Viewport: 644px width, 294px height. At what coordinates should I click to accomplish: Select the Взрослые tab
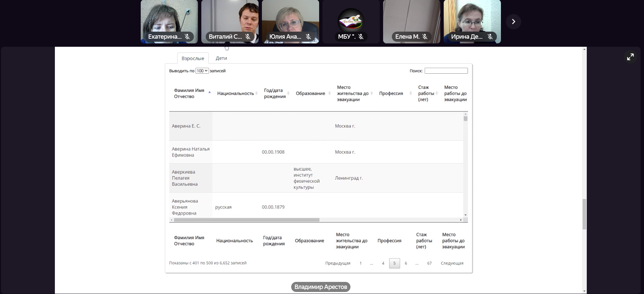(193, 59)
